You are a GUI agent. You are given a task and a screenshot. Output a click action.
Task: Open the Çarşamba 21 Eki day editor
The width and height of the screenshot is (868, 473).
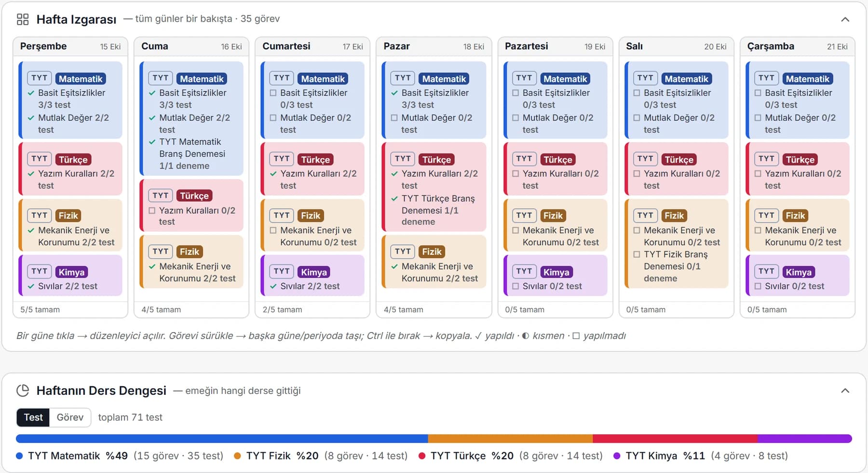(797, 46)
